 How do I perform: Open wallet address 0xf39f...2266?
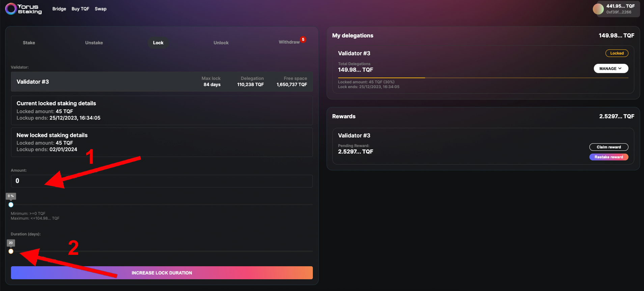click(x=619, y=12)
